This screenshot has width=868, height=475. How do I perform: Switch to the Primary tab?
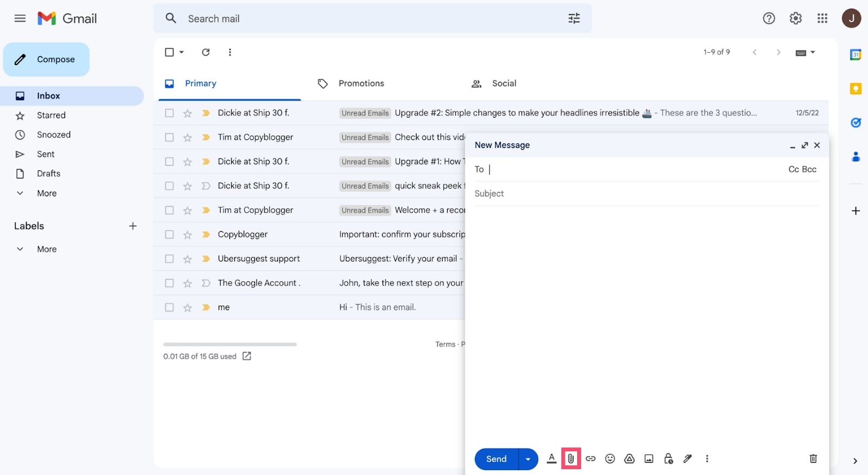[x=229, y=84]
